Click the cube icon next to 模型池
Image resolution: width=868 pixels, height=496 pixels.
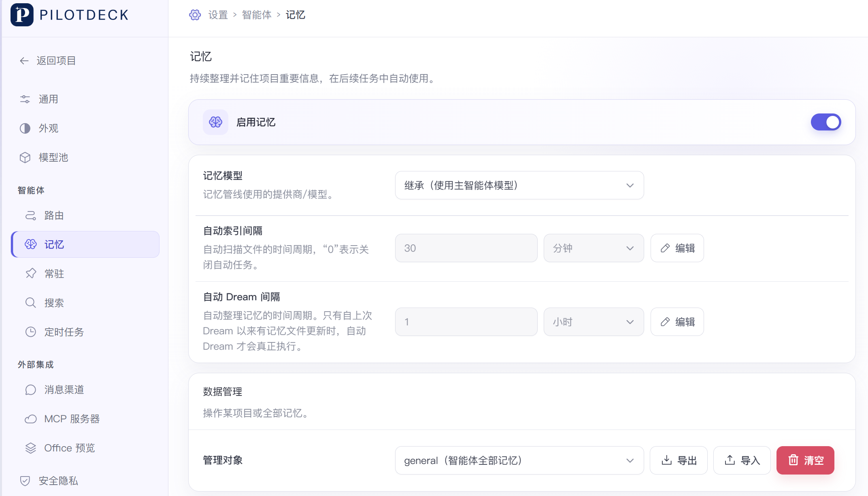pyautogui.click(x=25, y=158)
